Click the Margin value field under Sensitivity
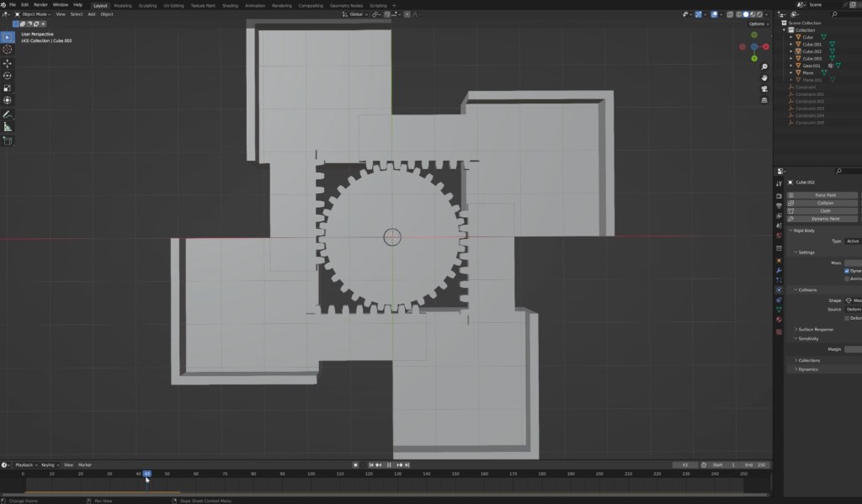Image resolution: width=862 pixels, height=504 pixels. click(852, 349)
